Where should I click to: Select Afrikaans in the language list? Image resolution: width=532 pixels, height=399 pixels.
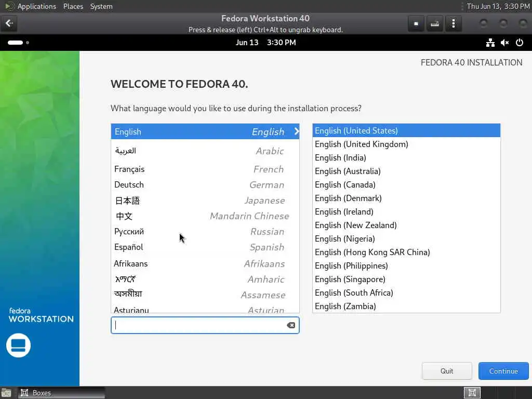[x=205, y=263]
